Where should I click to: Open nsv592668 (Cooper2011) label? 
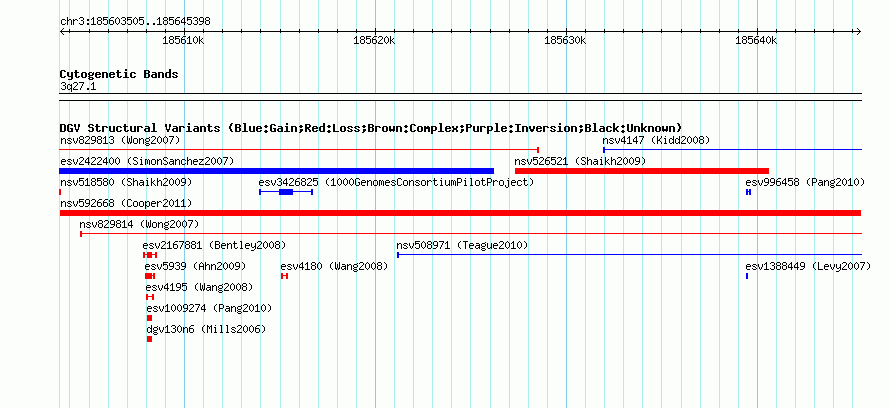click(x=126, y=203)
